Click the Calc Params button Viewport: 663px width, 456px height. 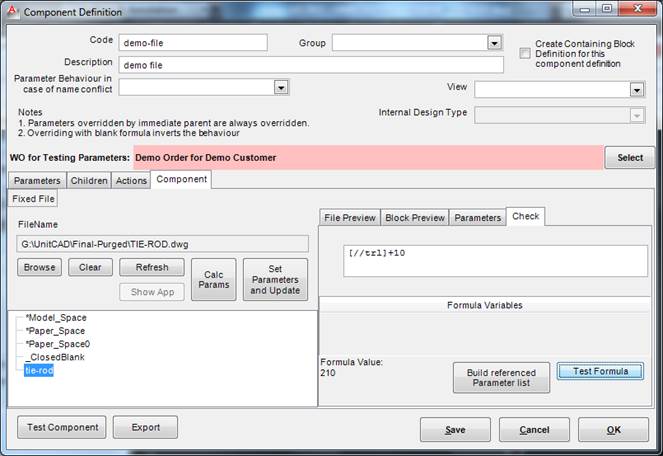(213, 280)
